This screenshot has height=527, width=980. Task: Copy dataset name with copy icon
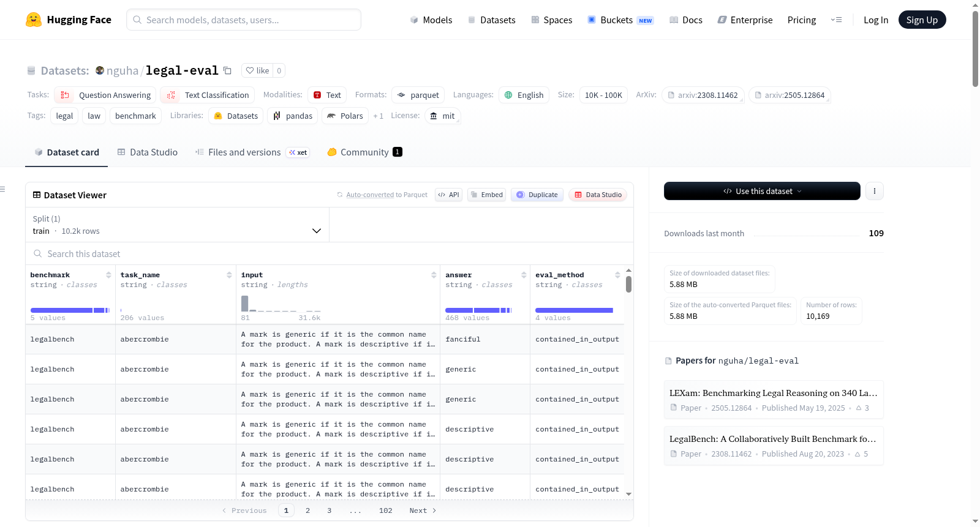click(x=227, y=70)
